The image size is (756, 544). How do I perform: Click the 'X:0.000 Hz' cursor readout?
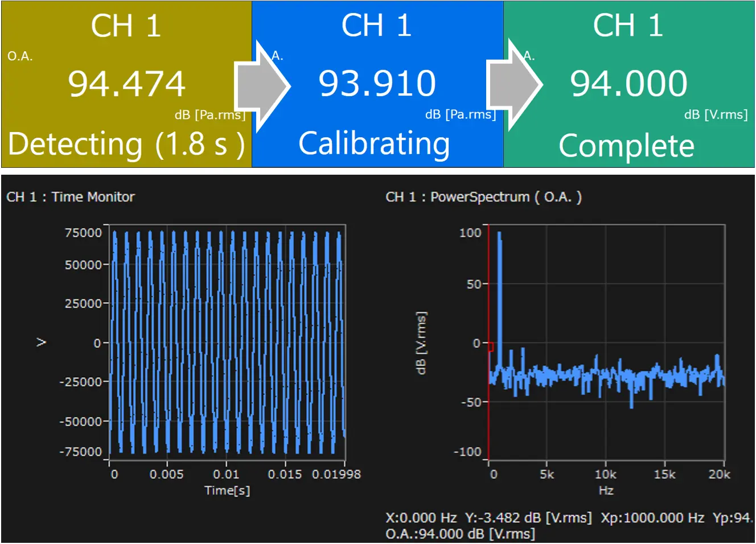click(421, 518)
